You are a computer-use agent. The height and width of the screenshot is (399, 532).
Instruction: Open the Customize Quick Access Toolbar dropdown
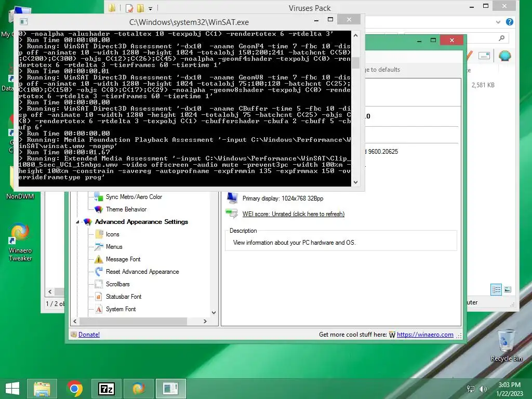(x=150, y=8)
